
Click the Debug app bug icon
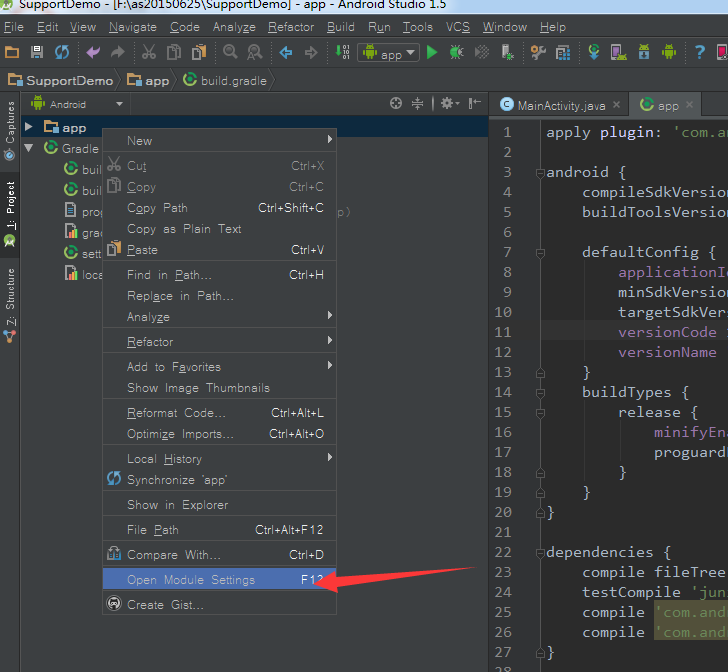pos(457,53)
